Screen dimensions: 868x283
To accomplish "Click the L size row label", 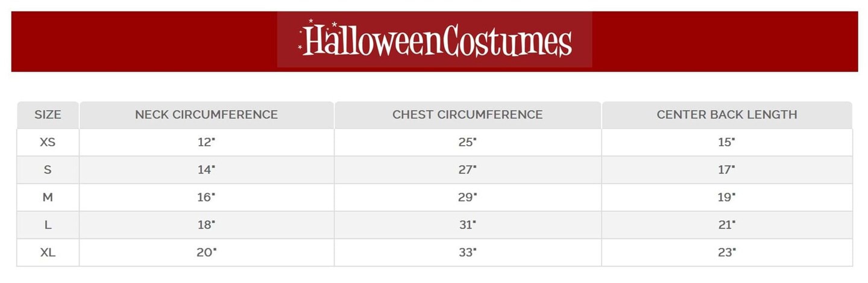I will coord(48,225).
